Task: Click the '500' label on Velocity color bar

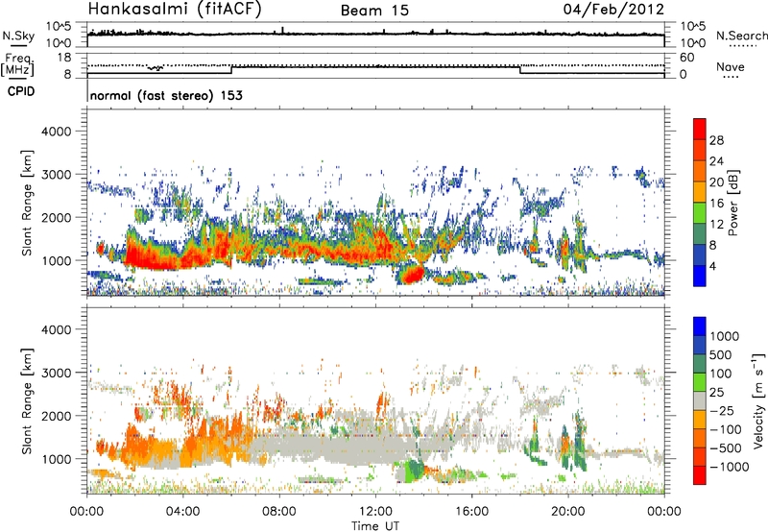Action: 721,355
